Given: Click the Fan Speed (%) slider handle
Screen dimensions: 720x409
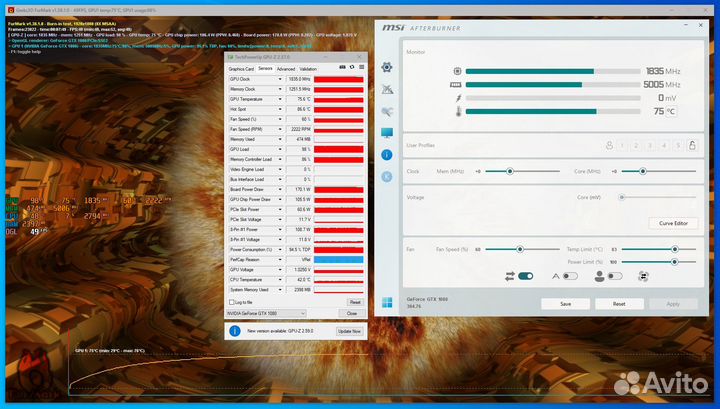Looking at the screenshot, I should coord(520,249).
